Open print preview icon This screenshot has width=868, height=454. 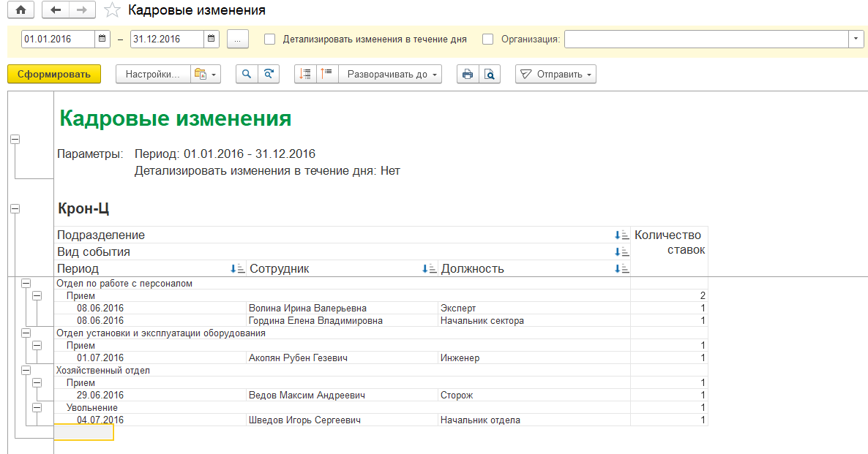coord(490,74)
